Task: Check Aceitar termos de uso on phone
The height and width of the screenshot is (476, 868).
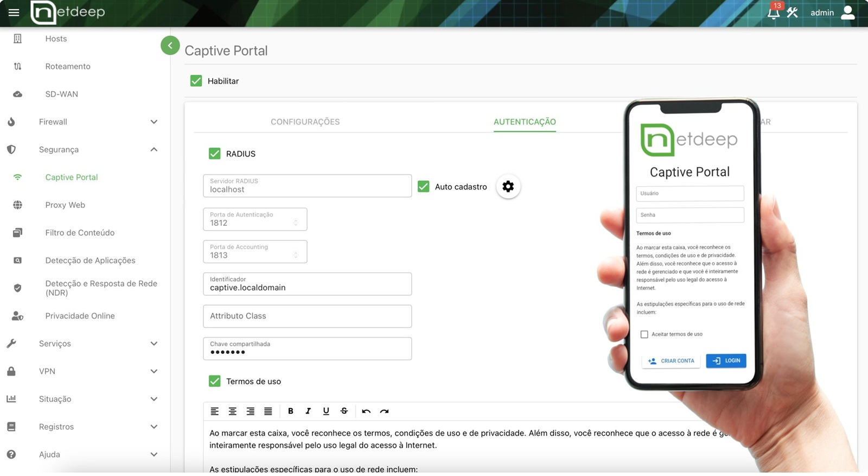Action: point(644,334)
